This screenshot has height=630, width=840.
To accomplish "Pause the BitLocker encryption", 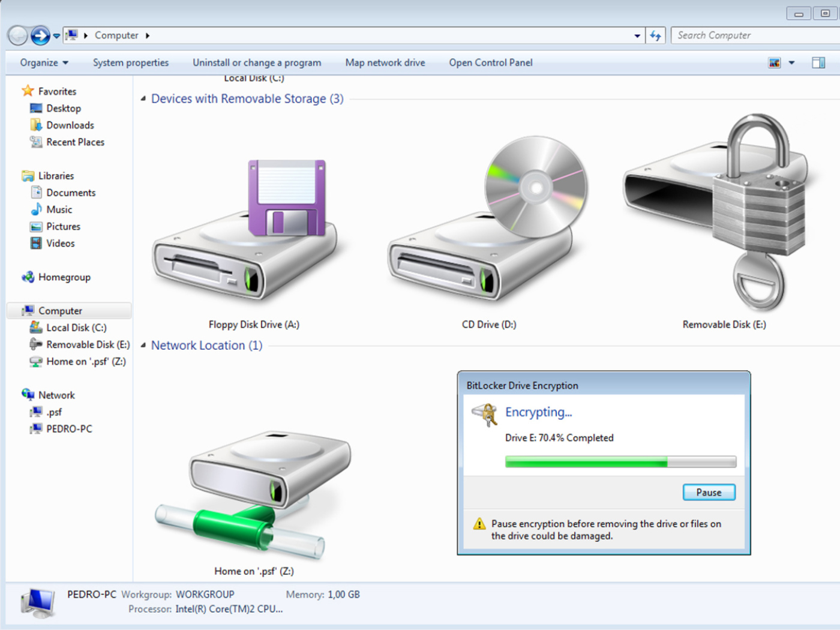I will click(x=709, y=493).
